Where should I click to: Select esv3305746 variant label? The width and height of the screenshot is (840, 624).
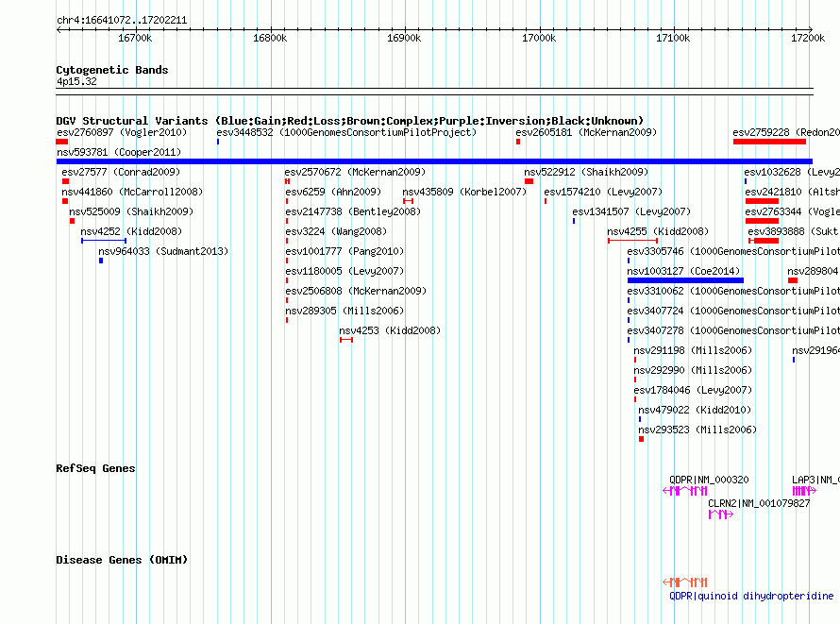(733, 251)
